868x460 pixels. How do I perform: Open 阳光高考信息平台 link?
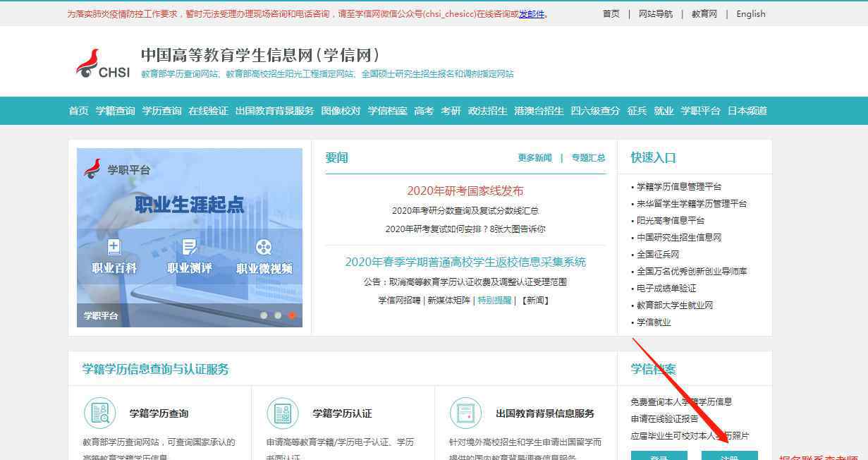[x=671, y=221]
